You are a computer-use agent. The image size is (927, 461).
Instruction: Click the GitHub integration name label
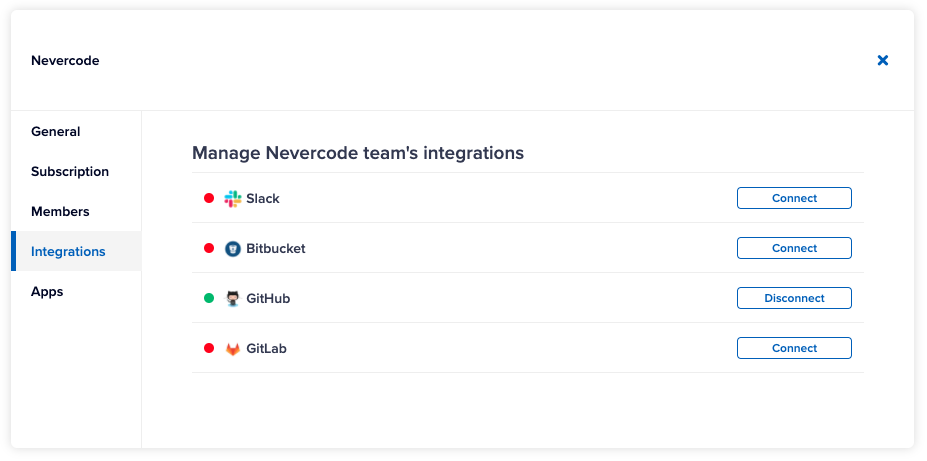click(x=268, y=298)
